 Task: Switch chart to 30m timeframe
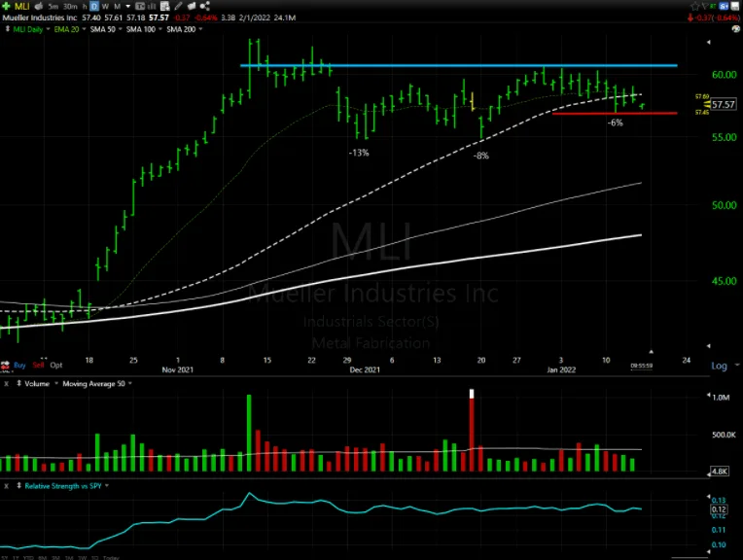coord(70,6)
